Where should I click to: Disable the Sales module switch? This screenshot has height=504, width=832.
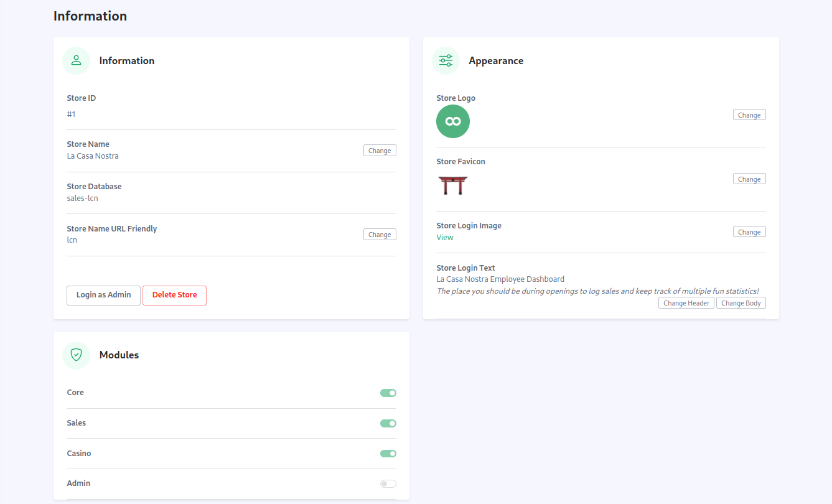388,423
